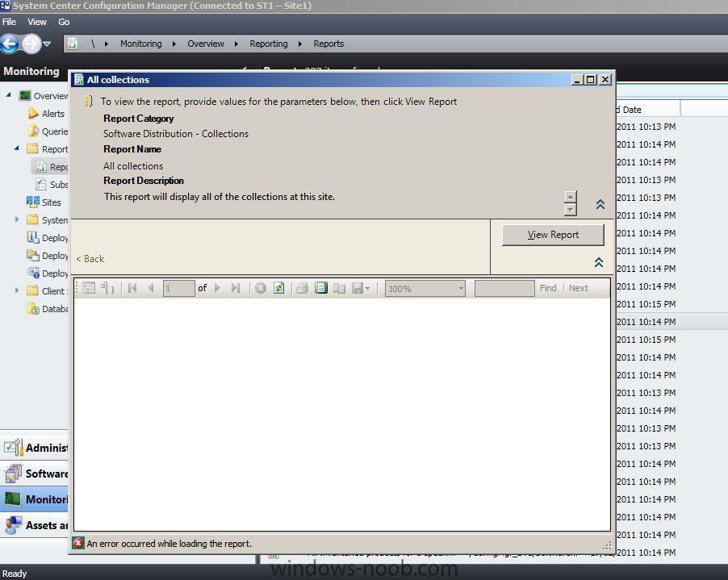Click the Sites node icon
The width and height of the screenshot is (728, 580).
(33, 202)
